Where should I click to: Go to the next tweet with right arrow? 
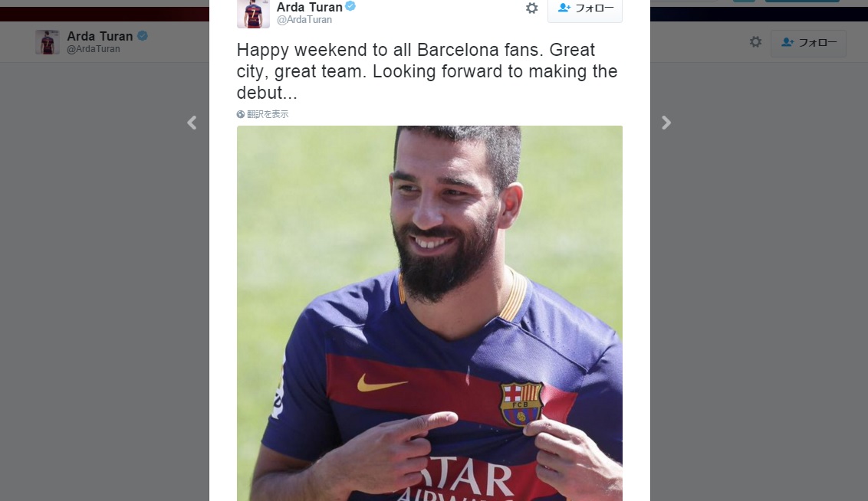[666, 123]
